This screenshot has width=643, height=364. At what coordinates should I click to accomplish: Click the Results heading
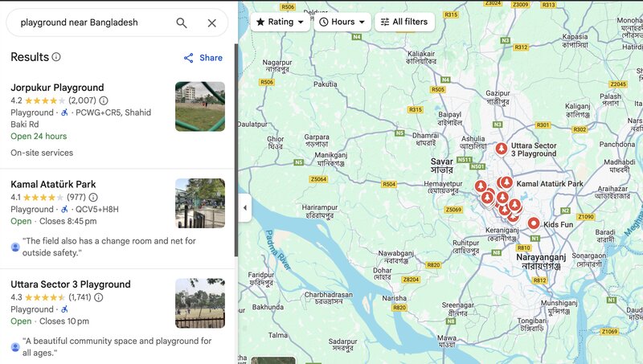[x=30, y=57]
